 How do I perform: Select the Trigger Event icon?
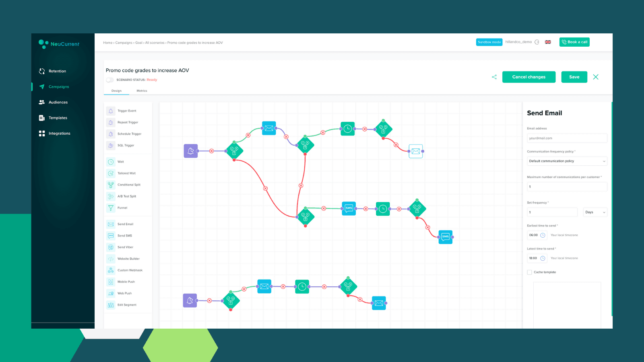pyautogui.click(x=111, y=111)
